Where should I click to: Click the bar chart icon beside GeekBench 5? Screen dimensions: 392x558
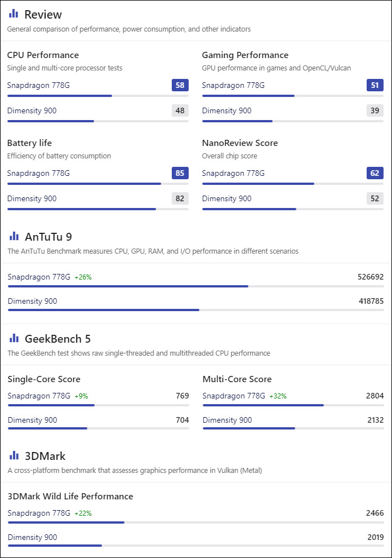tap(14, 338)
